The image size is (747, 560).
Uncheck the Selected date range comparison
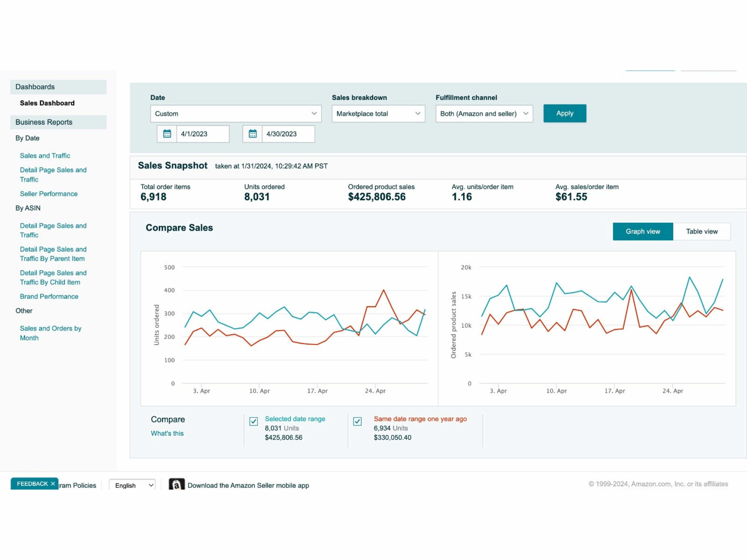pyautogui.click(x=253, y=421)
